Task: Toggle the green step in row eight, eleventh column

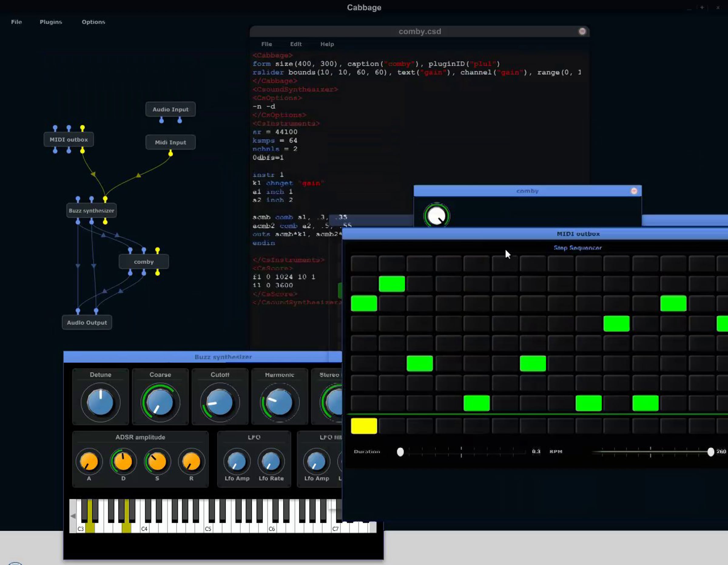Action: [645, 403]
